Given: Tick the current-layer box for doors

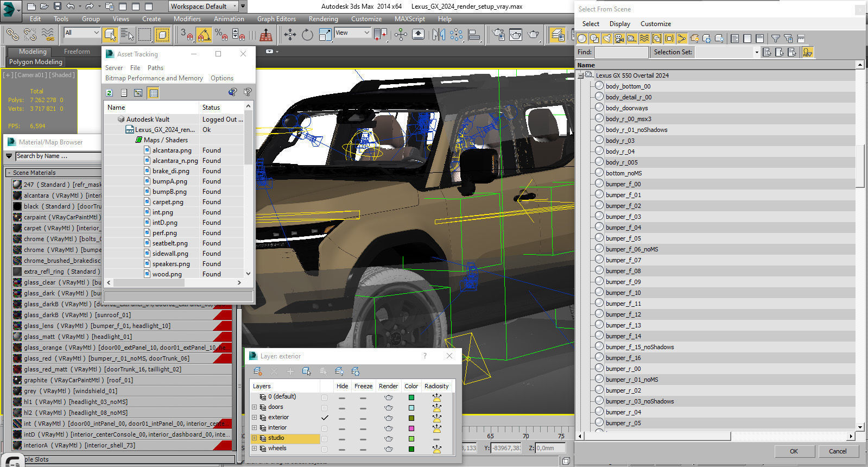Looking at the screenshot, I should (x=325, y=407).
